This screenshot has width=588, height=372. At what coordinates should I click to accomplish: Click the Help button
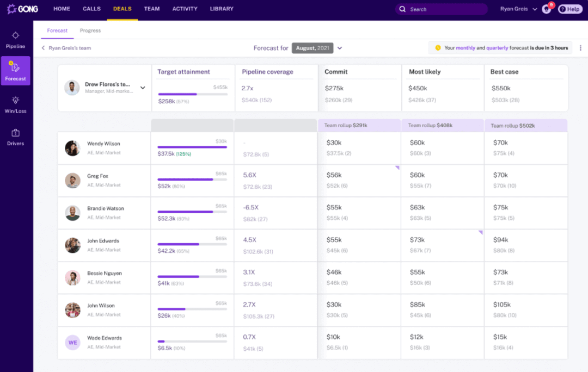pos(569,9)
